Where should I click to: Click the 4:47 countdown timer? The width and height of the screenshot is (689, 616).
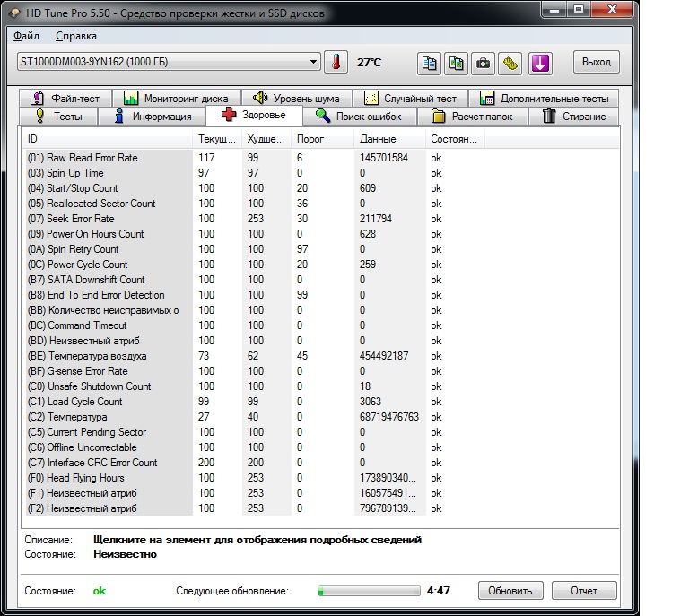point(439,591)
